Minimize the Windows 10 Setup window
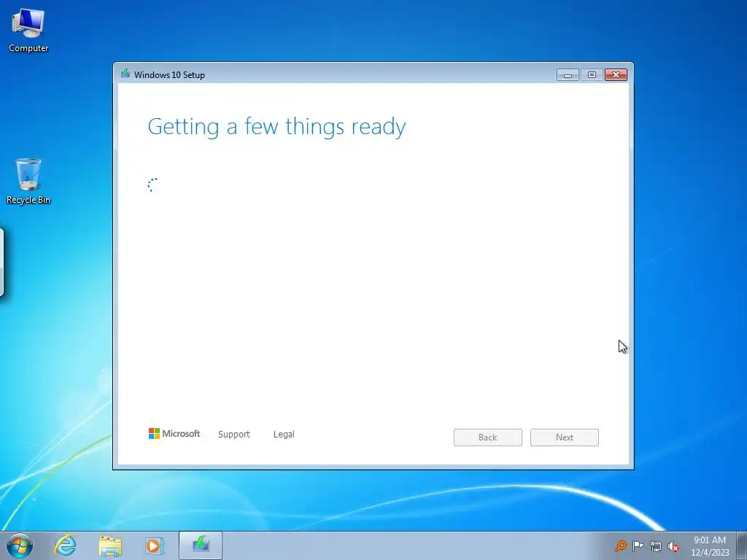Viewport: 747px width, 560px height. click(x=568, y=75)
